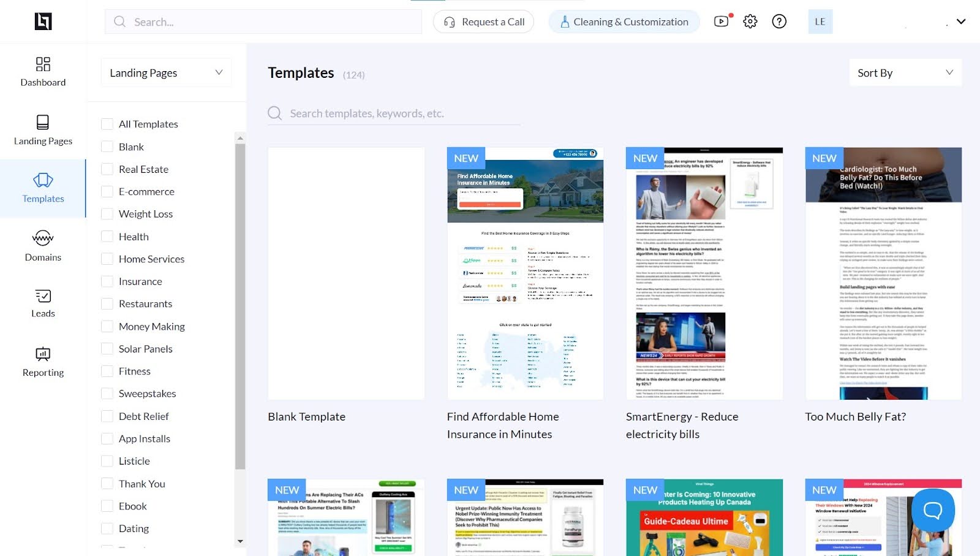Click the top Search field
The width and height of the screenshot is (980, 556).
(263, 21)
